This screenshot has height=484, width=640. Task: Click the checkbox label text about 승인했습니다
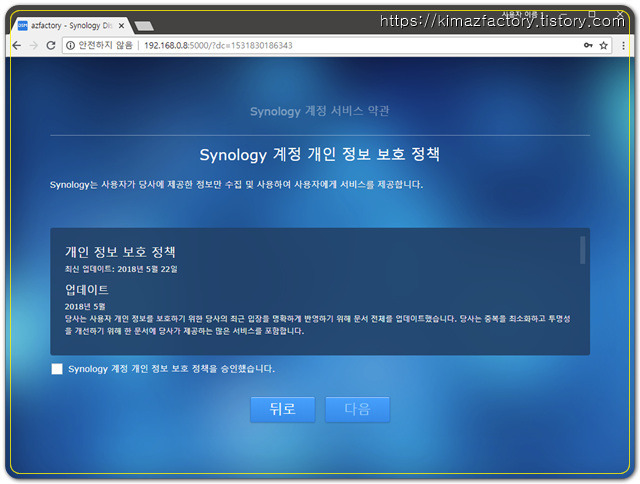(x=171, y=369)
